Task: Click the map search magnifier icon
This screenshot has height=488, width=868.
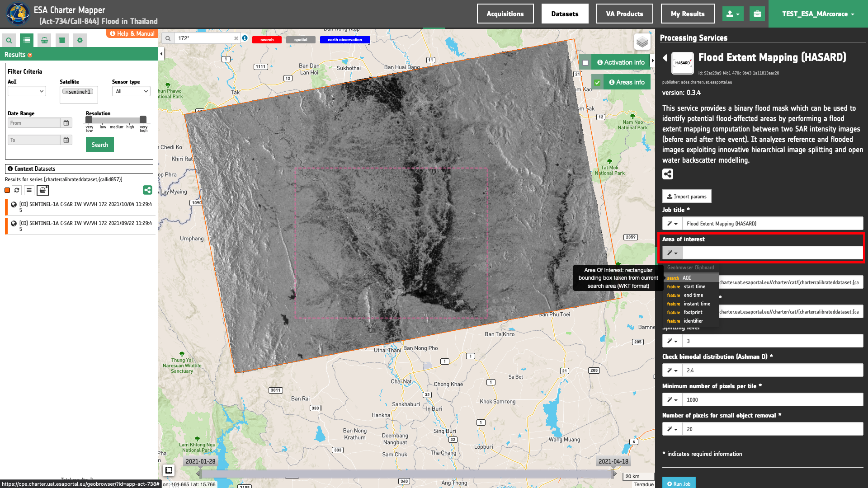Action: [168, 38]
